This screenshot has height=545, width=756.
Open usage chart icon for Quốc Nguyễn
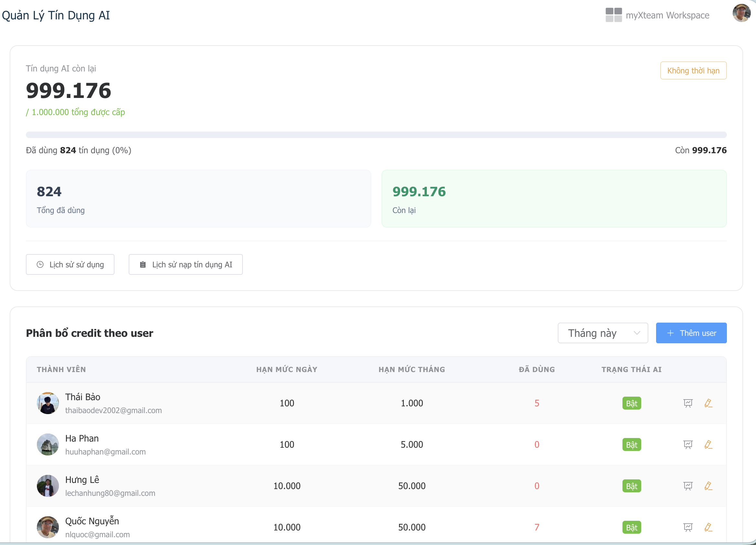[688, 527]
